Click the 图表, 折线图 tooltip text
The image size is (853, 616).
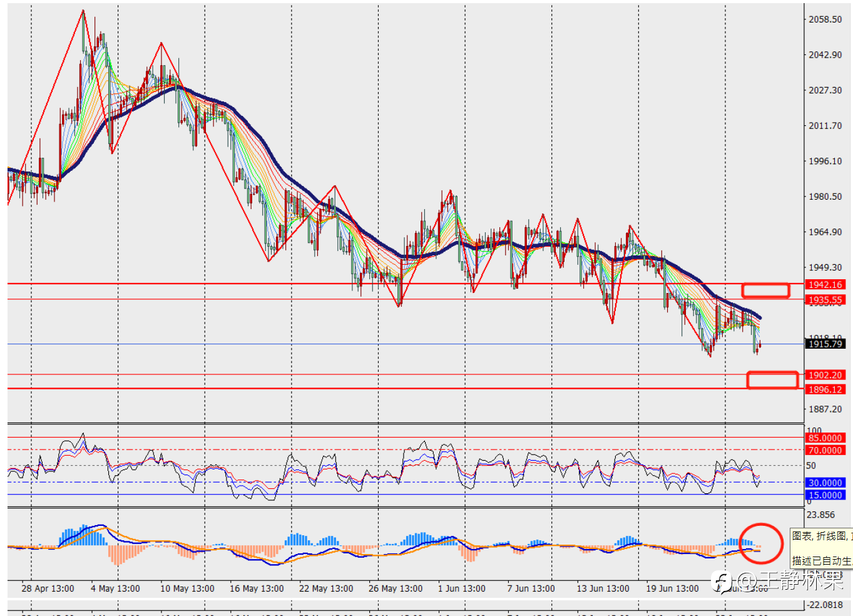pyautogui.click(x=822, y=536)
